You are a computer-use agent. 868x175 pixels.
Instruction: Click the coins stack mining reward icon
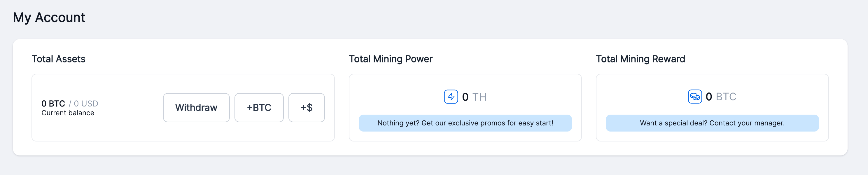click(695, 97)
